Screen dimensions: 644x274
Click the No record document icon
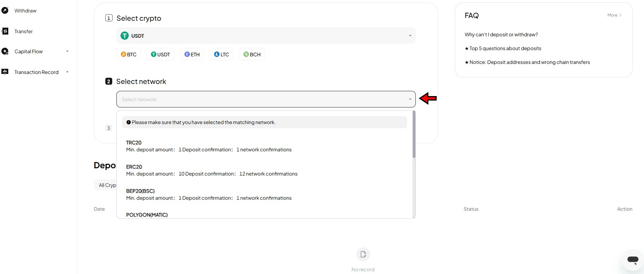click(363, 254)
